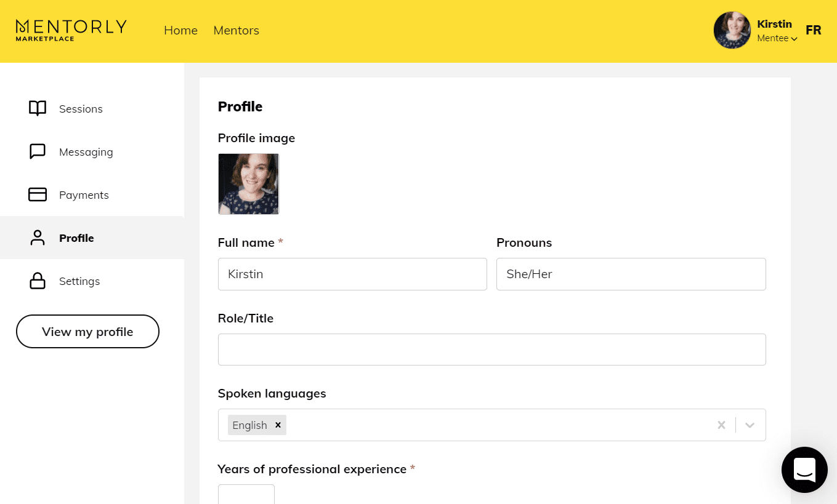Click the Sessions book icon
The height and width of the screenshot is (504, 837).
(38, 108)
